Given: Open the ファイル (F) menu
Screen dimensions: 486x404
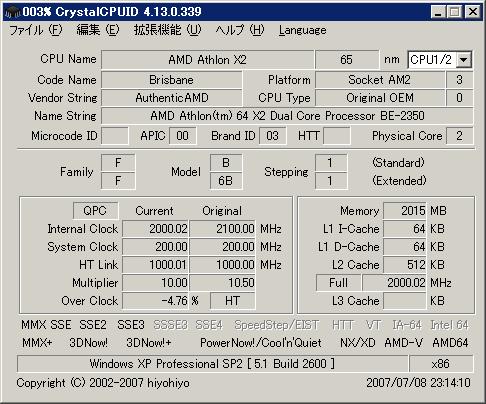Looking at the screenshot, I should click(36, 30).
